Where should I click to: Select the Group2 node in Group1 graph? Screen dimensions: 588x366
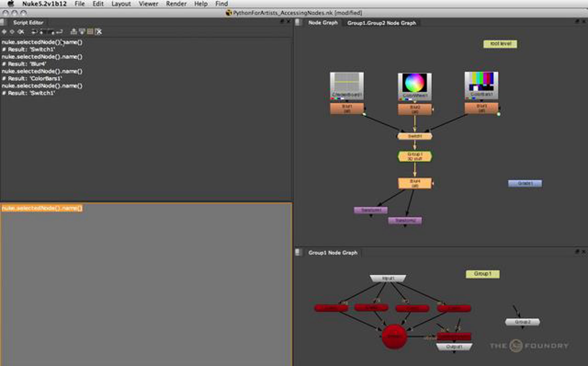pos(523,322)
